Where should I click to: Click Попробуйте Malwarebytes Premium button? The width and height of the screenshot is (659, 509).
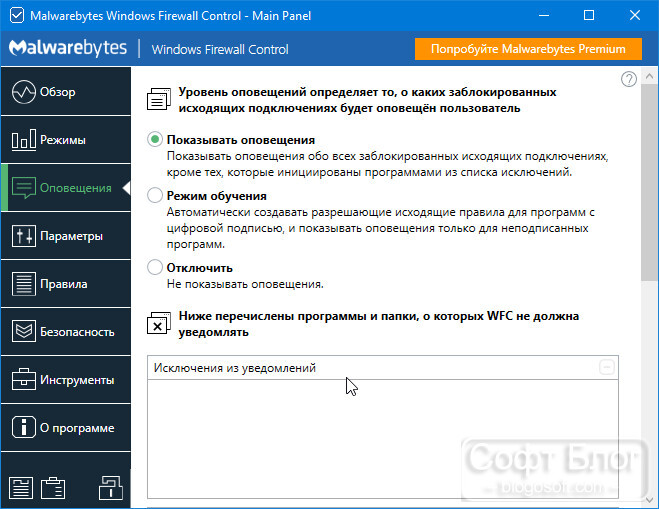(528, 49)
